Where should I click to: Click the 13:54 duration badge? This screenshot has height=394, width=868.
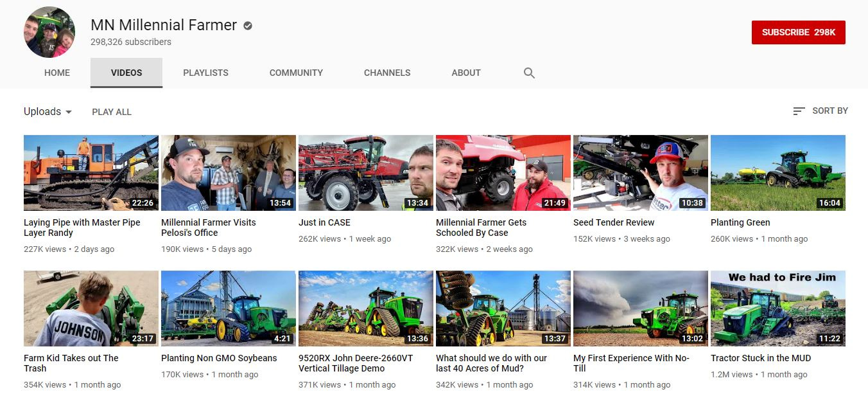pos(280,203)
